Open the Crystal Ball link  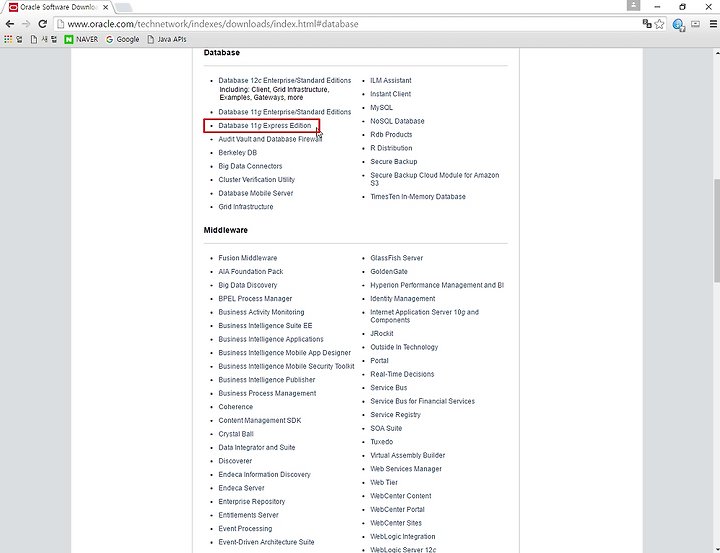click(x=236, y=434)
